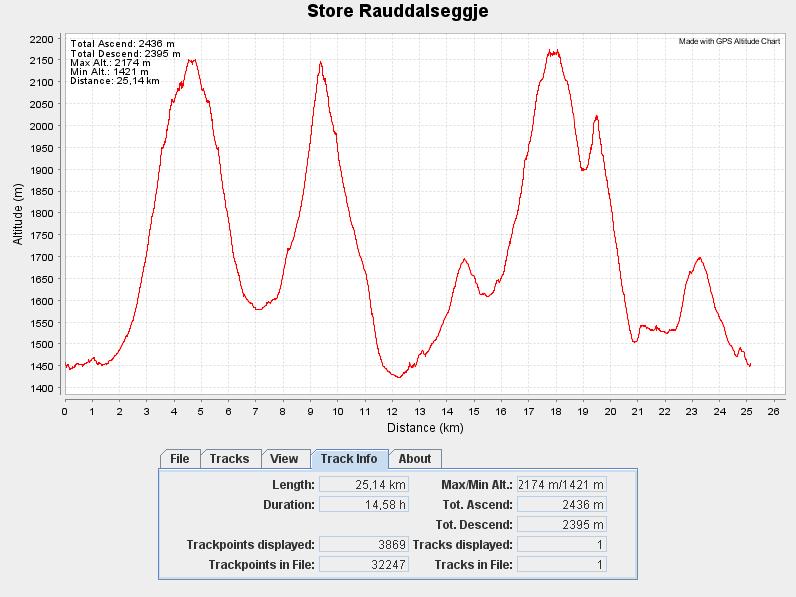Click the Max/Min Alt. value field
This screenshot has height=597, width=796.
561,485
